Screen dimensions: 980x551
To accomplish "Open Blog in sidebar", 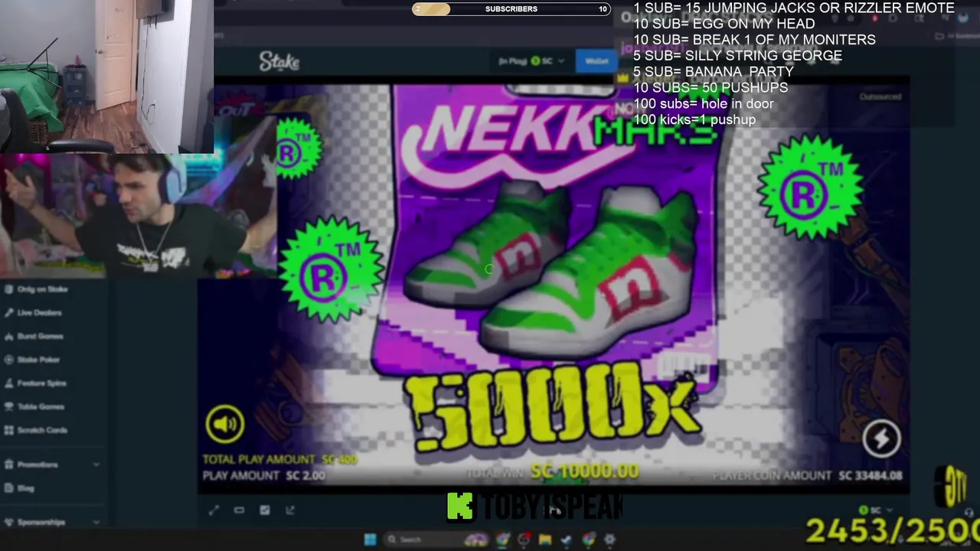I will click(x=19, y=488).
